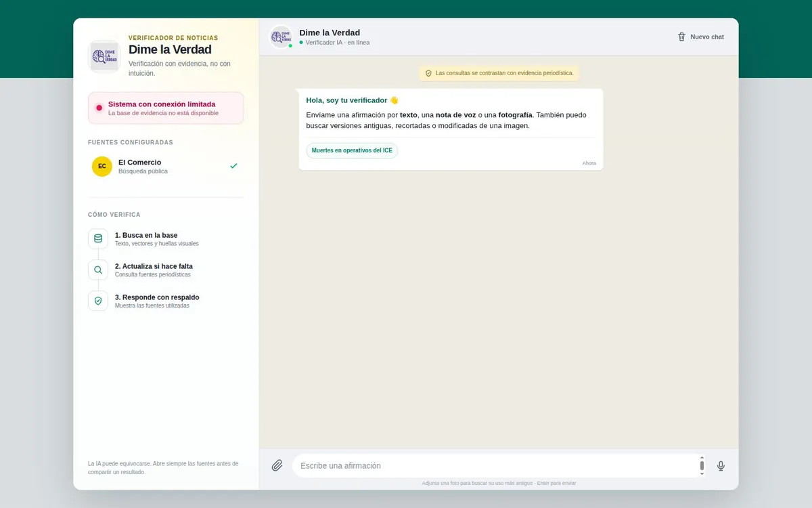
Task: Click the 'Sistema con conexión limitada' alert
Action: click(166, 108)
